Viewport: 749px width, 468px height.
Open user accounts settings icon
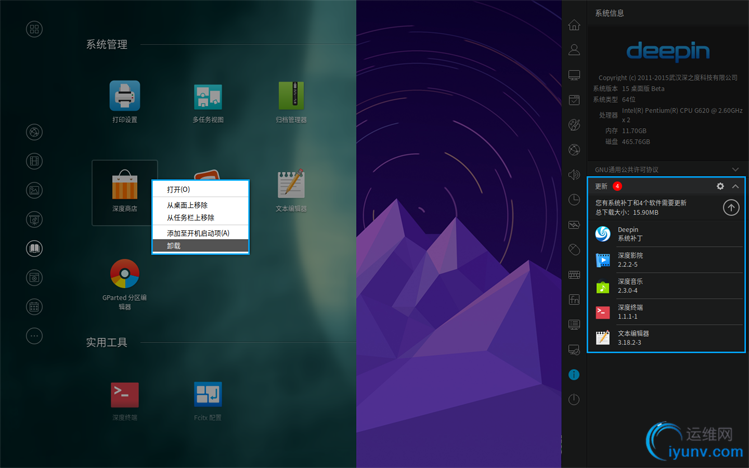coord(574,50)
